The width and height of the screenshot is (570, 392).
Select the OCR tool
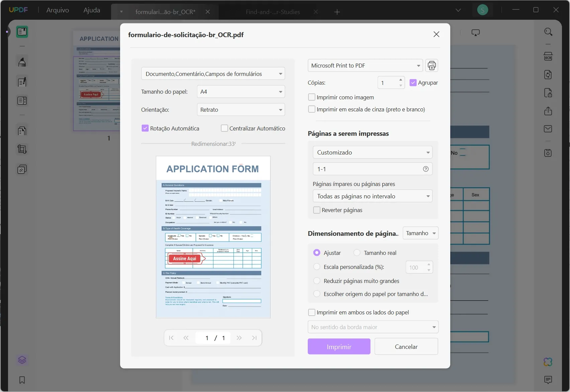548,56
